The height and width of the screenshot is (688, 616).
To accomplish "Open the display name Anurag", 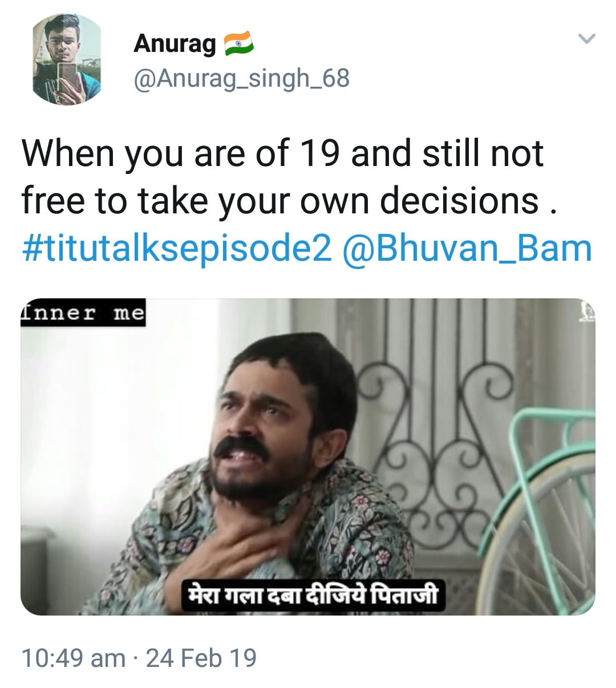I will [x=175, y=43].
